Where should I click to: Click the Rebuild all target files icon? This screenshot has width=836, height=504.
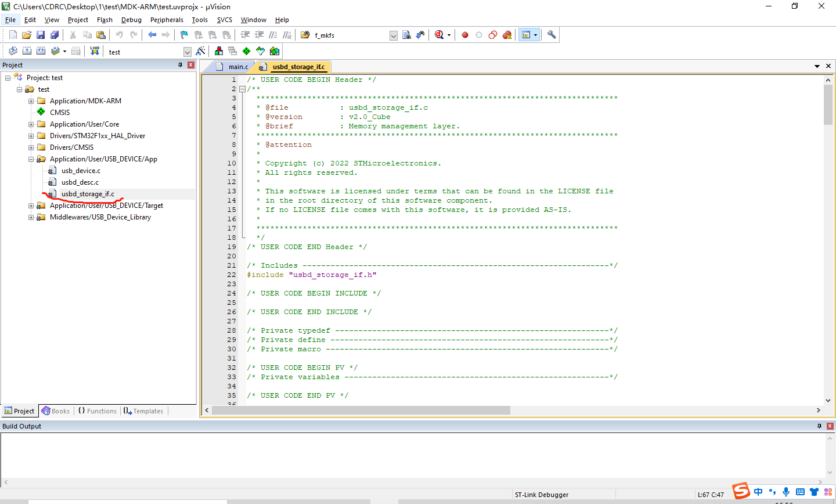[39, 51]
